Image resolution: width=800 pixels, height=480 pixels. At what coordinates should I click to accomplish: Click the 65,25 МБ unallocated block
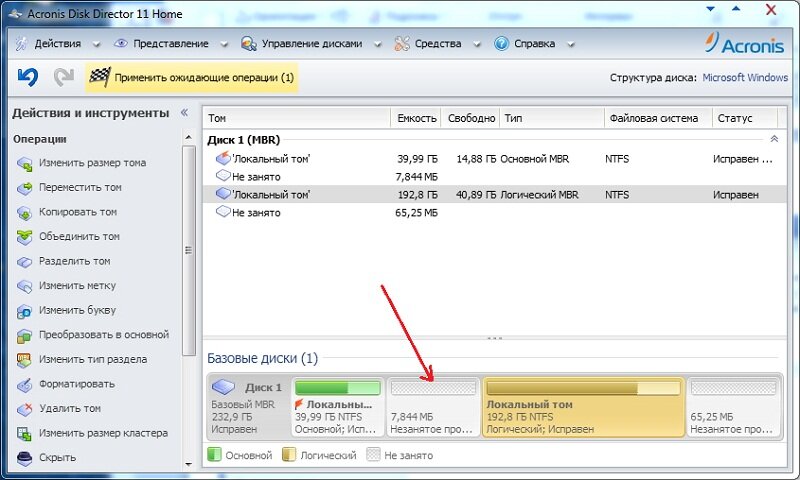click(734, 407)
